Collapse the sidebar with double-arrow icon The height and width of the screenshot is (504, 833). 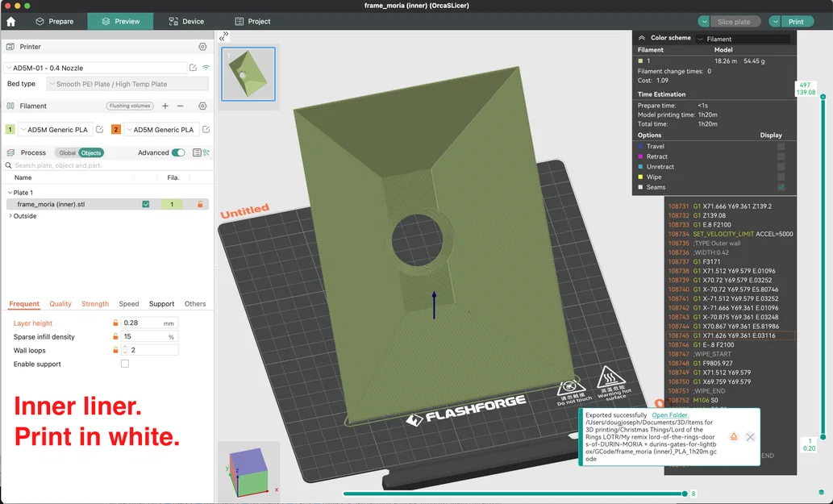pyautogui.click(x=223, y=36)
